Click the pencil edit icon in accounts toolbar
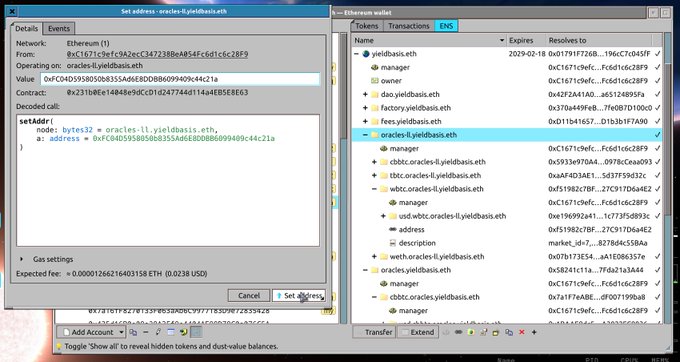The image size is (680, 362). point(158,332)
